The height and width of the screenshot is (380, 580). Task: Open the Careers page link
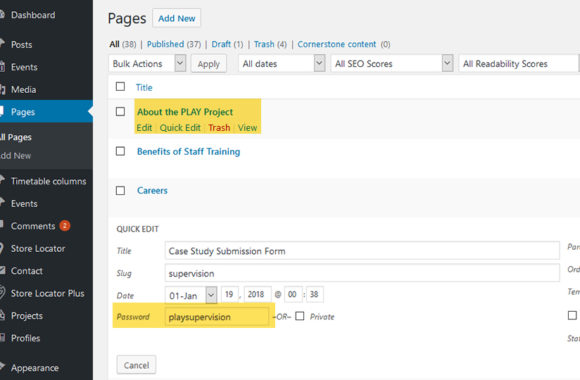pyautogui.click(x=152, y=191)
